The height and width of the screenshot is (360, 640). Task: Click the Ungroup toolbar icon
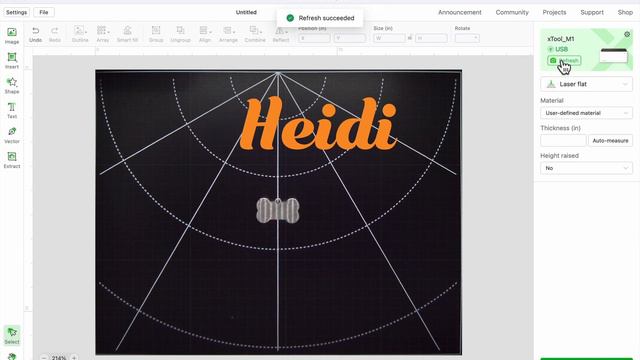[x=180, y=34]
